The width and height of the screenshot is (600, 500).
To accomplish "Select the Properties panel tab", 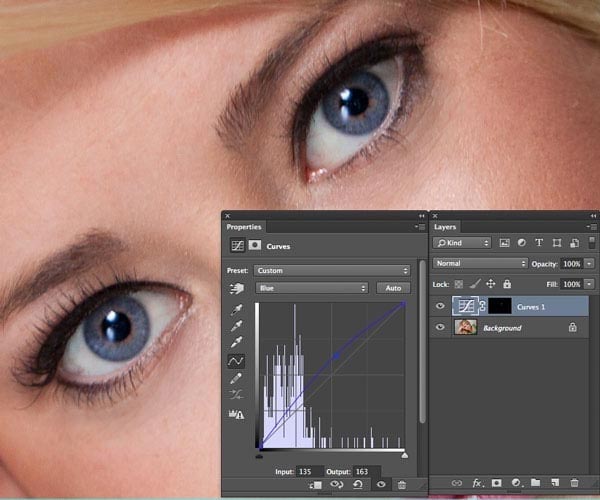I will [x=244, y=227].
